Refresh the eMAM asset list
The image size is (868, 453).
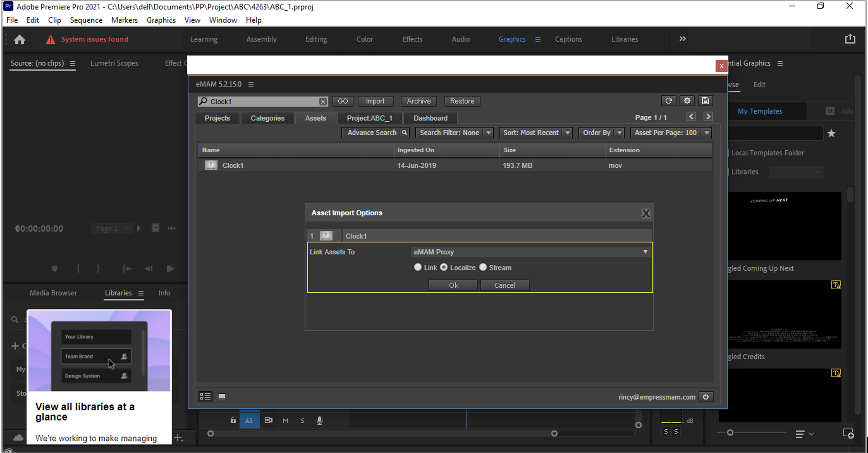point(669,101)
